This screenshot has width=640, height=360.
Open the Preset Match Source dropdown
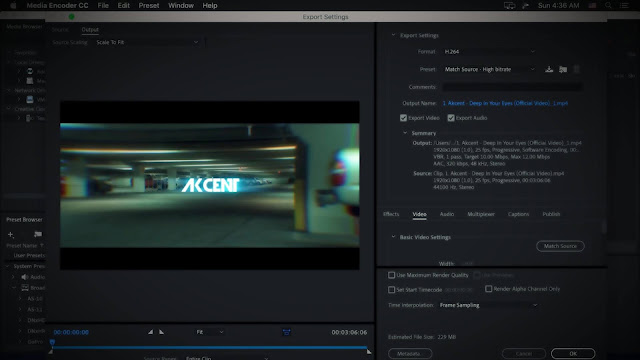point(489,69)
